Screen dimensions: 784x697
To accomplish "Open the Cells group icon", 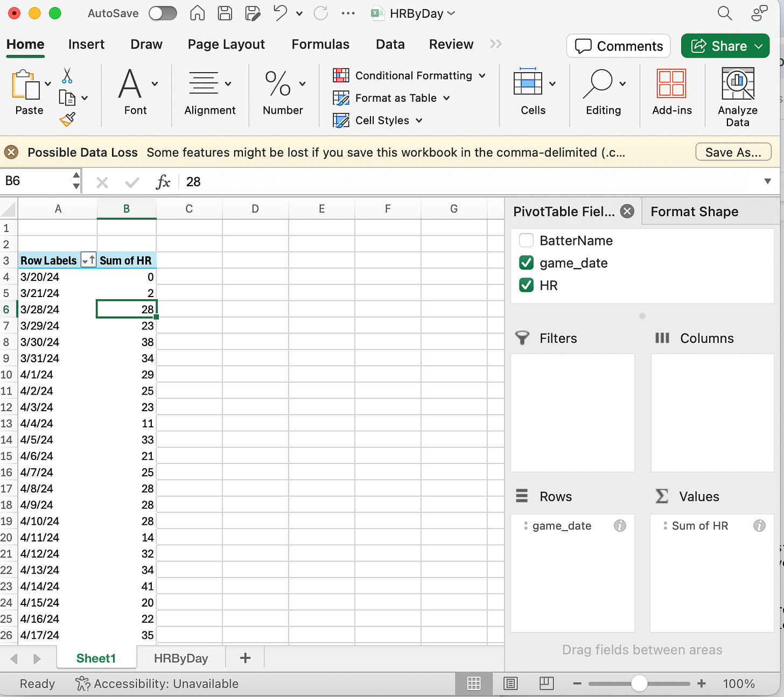I will (x=528, y=82).
